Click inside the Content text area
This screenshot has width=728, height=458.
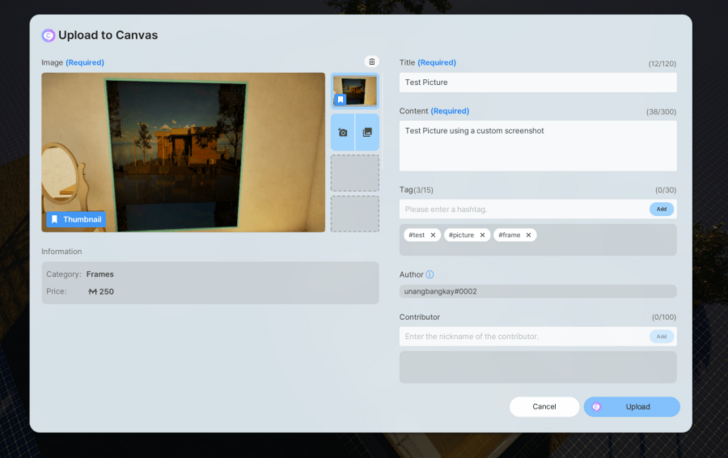click(537, 146)
